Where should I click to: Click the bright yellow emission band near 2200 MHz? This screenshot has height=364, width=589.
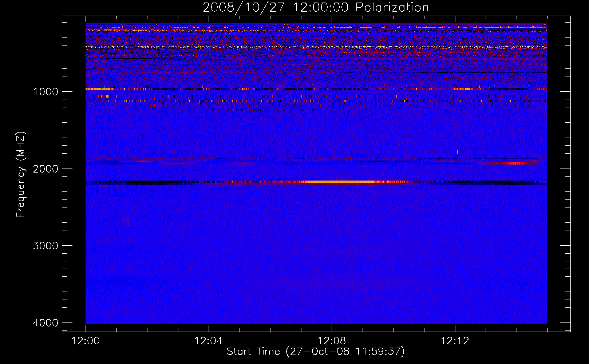click(x=342, y=182)
